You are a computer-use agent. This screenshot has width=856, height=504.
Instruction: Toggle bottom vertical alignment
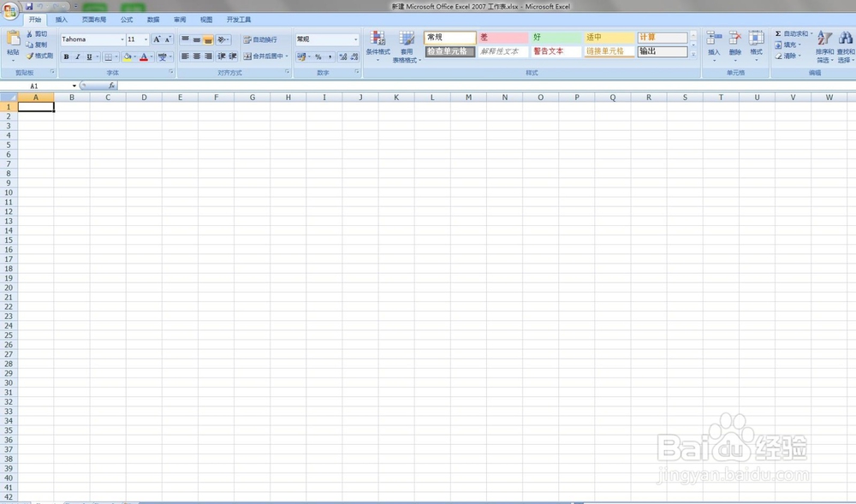click(208, 39)
